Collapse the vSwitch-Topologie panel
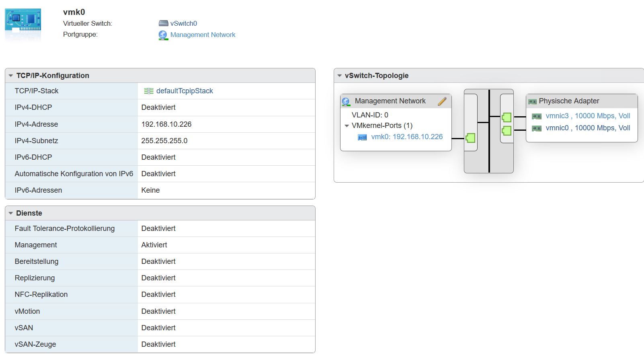The width and height of the screenshot is (644, 358). 339,76
